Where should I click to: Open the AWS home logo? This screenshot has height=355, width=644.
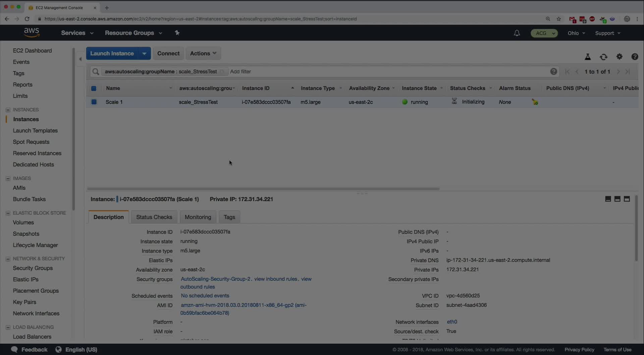[x=32, y=33]
